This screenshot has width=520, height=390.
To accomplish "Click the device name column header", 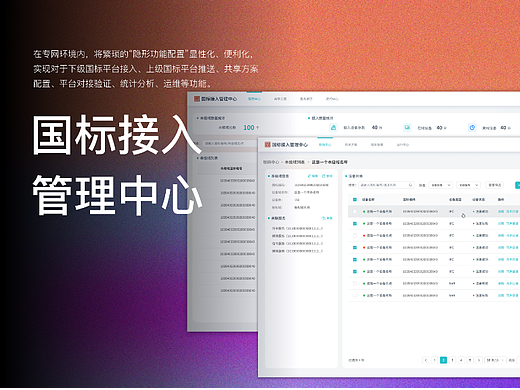I will (x=368, y=200).
